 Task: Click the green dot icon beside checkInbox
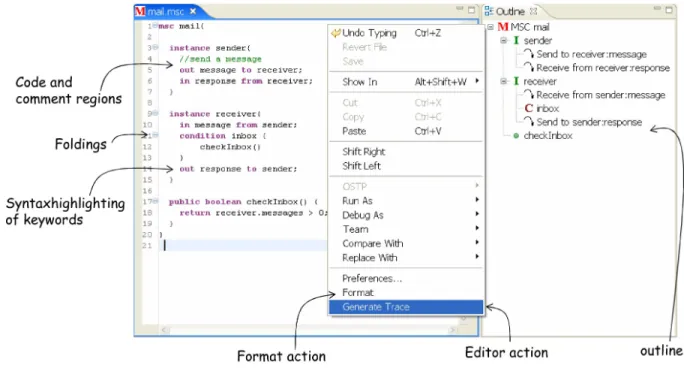point(516,136)
